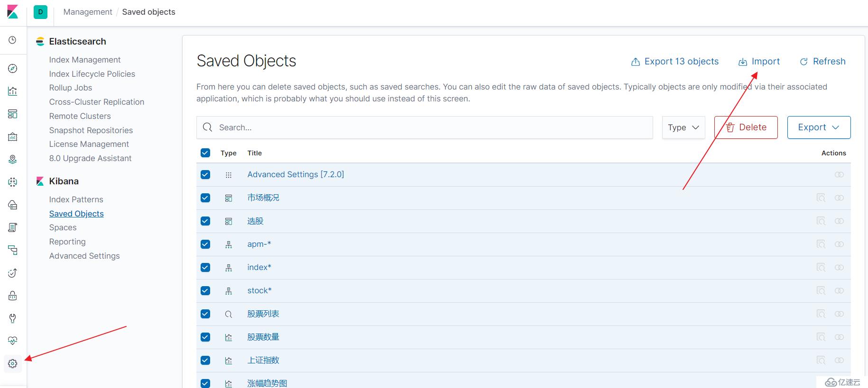This screenshot has width=868, height=388.
Task: Uncheck the index* row checkbox
Action: coord(205,267)
